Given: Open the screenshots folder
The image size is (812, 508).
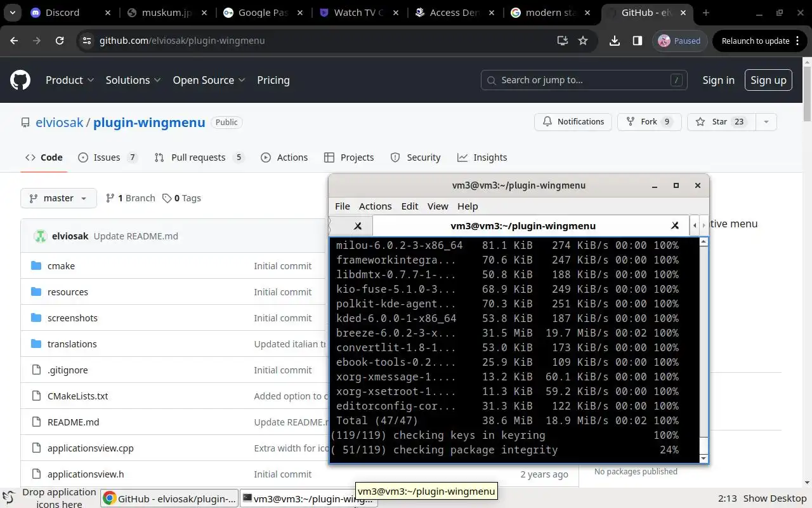Looking at the screenshot, I should tap(72, 318).
